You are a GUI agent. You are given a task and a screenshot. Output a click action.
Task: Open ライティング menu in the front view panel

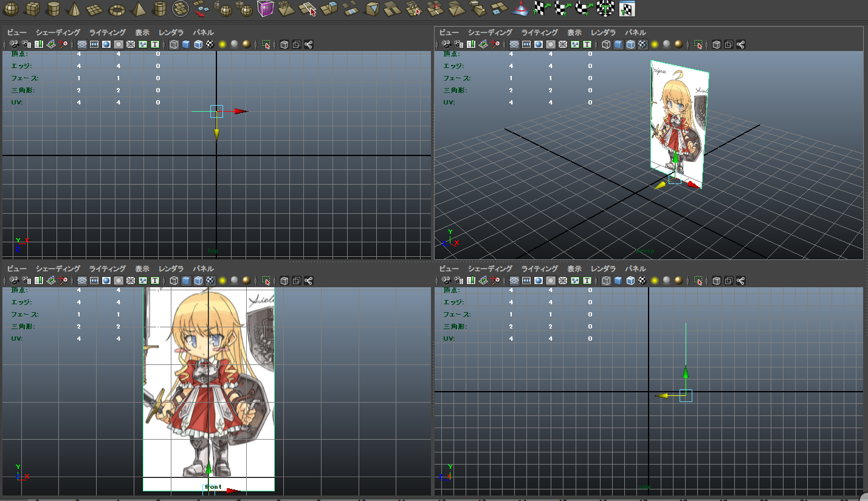coord(108,268)
